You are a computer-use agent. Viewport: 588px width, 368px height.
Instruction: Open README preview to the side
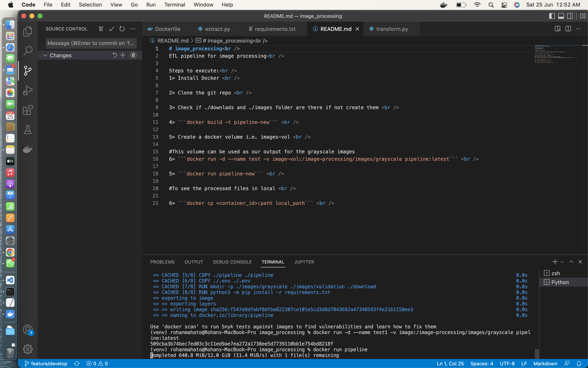coord(558,29)
